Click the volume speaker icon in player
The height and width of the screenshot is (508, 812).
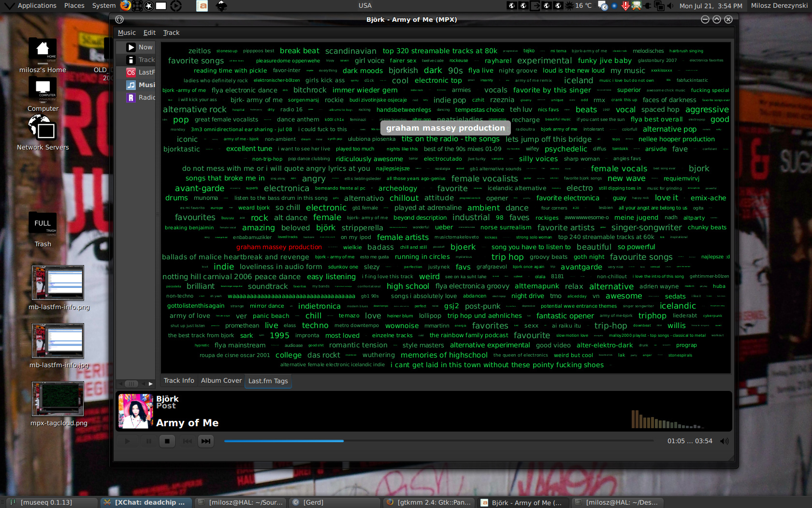(724, 441)
